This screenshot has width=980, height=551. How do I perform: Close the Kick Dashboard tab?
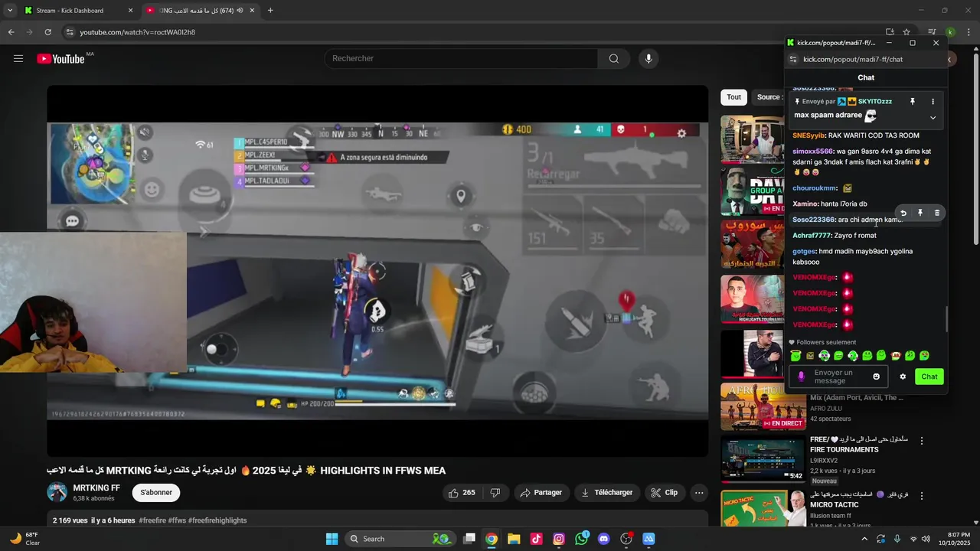tap(130, 11)
